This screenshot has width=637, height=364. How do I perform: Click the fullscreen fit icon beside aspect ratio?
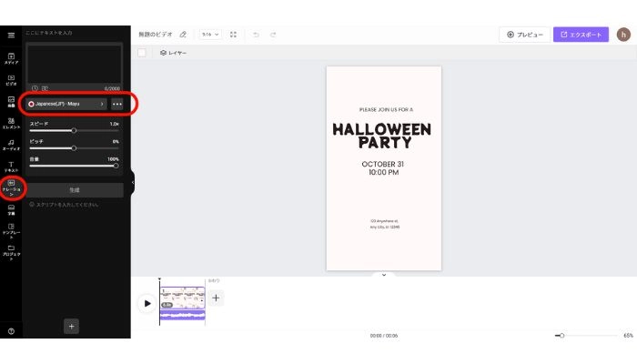(233, 35)
